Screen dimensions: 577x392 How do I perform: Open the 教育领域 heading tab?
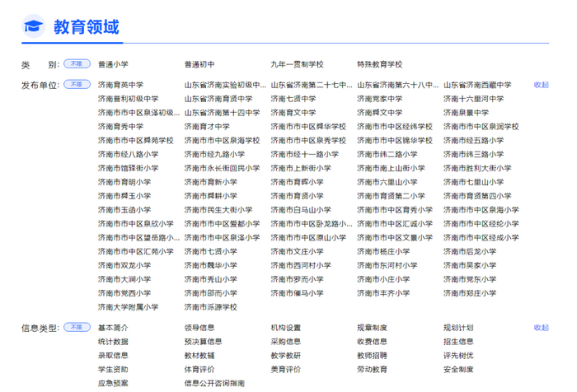87,27
